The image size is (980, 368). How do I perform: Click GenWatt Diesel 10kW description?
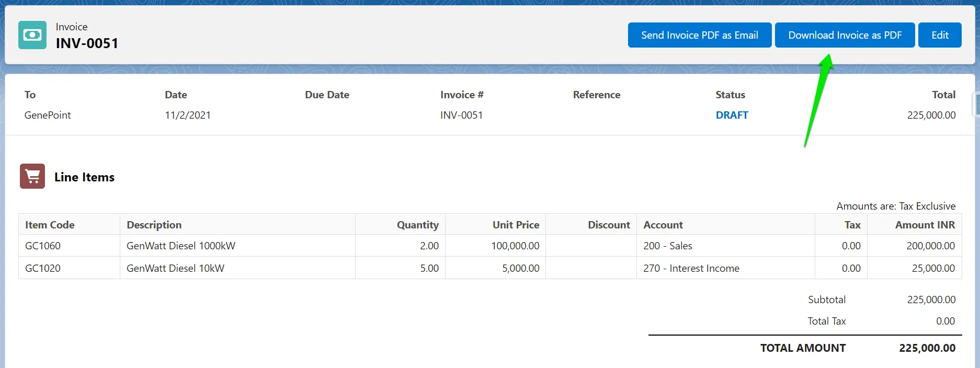[175, 268]
